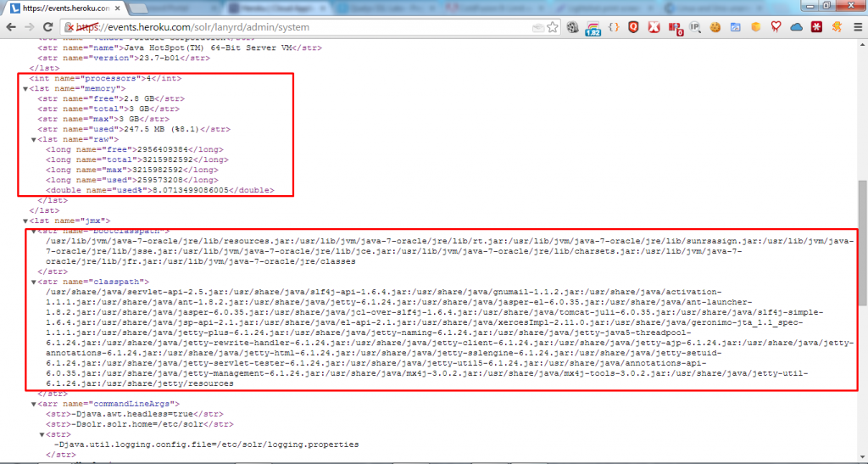Click the Java HotSpot(TM) 64-Bit Server VM line

coord(180,48)
